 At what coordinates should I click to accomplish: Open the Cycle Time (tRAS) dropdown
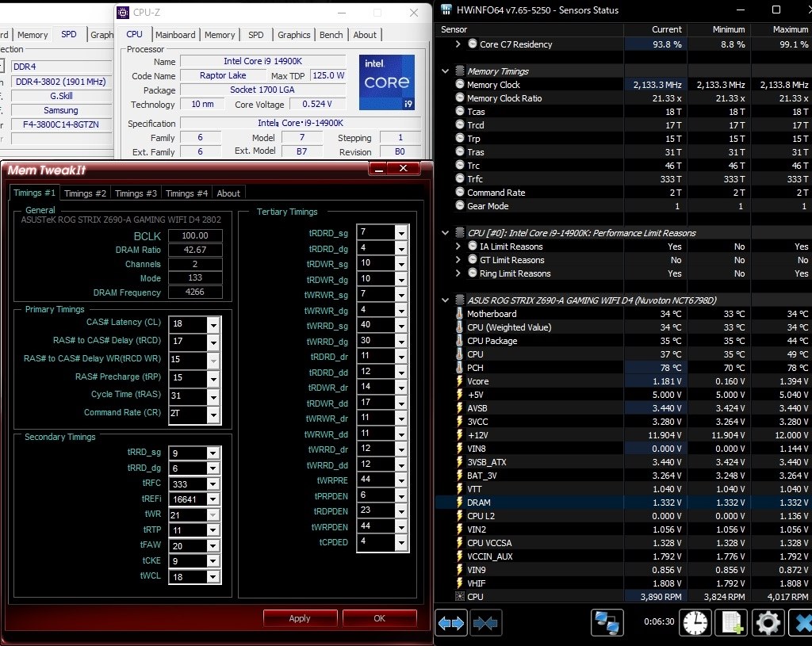pos(213,396)
